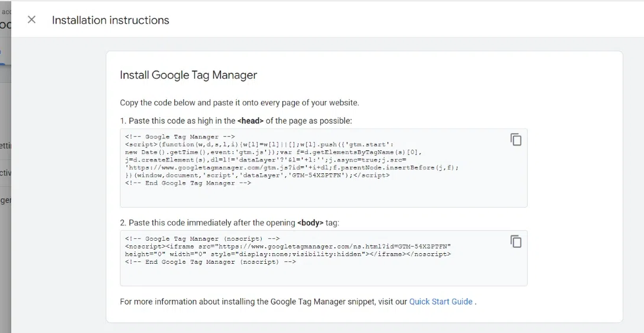This screenshot has width=644, height=333.
Task: Click the Installation instructions title
Action: (110, 20)
